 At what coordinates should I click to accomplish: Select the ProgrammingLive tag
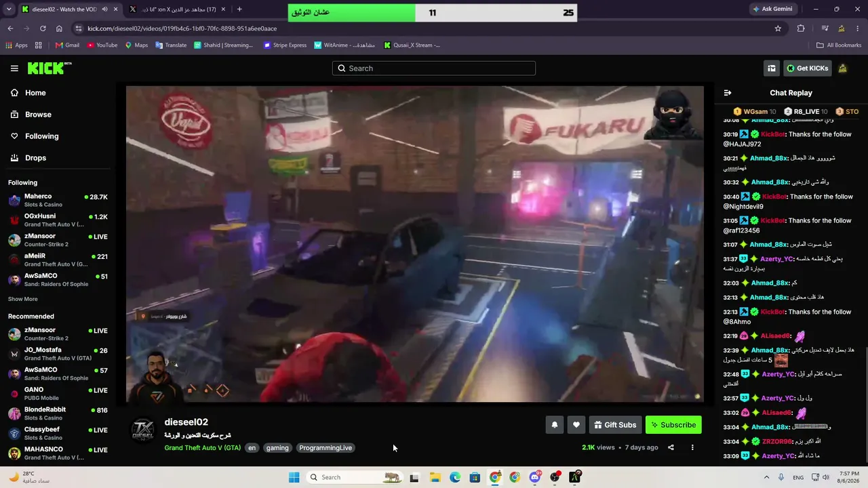pyautogui.click(x=325, y=448)
